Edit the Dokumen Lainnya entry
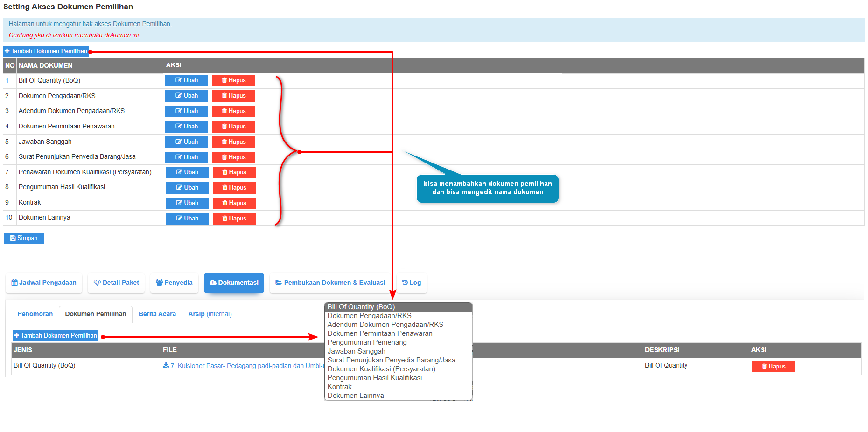Screen dimensions: 868x432 point(187,219)
